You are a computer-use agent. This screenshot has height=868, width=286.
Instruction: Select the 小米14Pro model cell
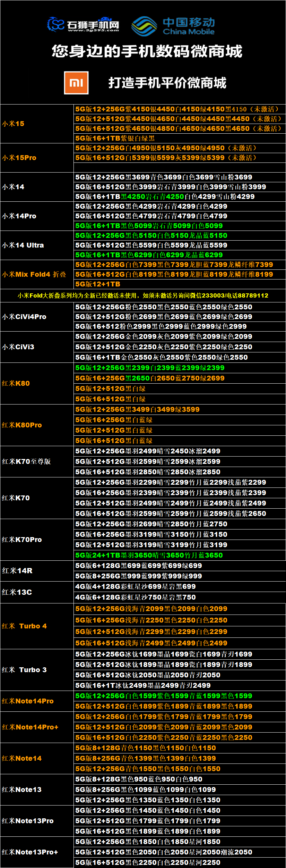(37, 216)
